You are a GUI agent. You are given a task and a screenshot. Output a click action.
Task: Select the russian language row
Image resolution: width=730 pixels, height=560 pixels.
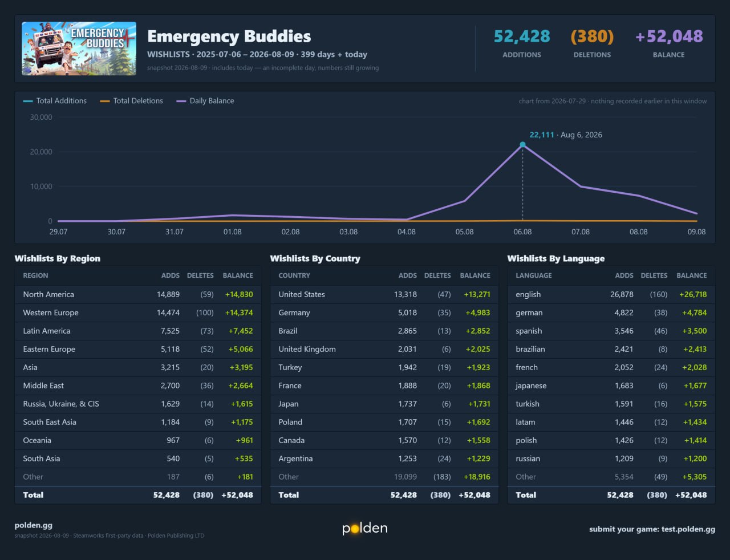click(x=611, y=458)
